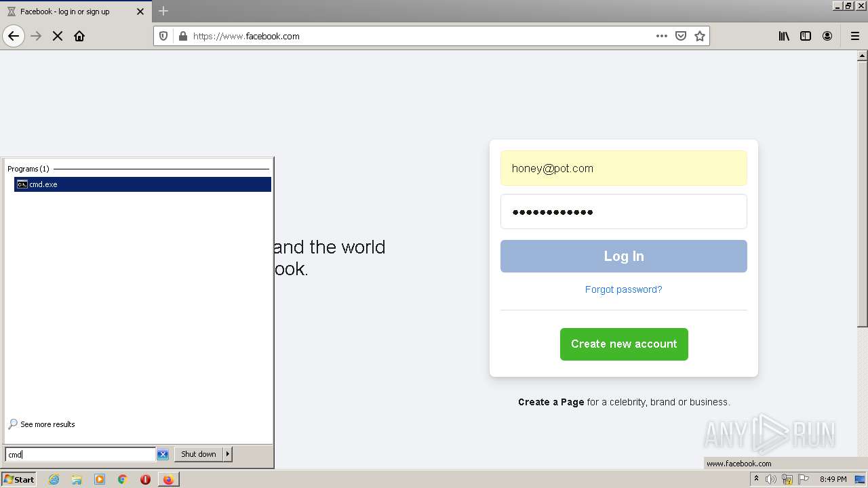
Task: Show hidden tray icons arrow
Action: 756,479
